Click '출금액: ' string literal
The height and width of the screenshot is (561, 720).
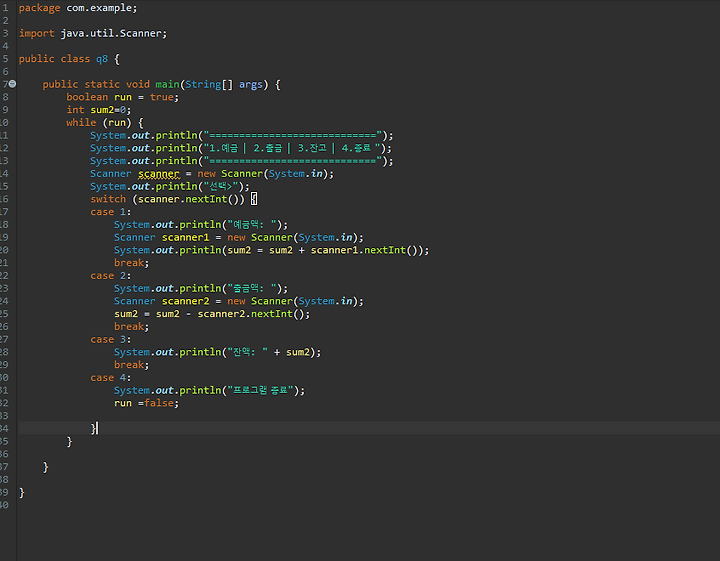252,289
